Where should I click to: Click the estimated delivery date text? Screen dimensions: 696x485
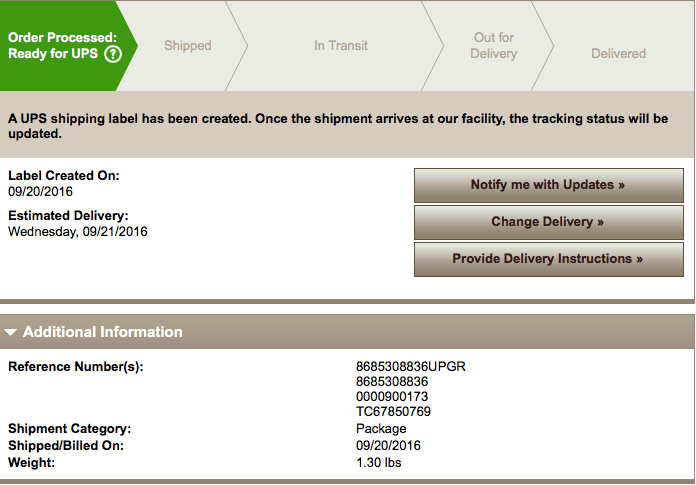[x=78, y=232]
